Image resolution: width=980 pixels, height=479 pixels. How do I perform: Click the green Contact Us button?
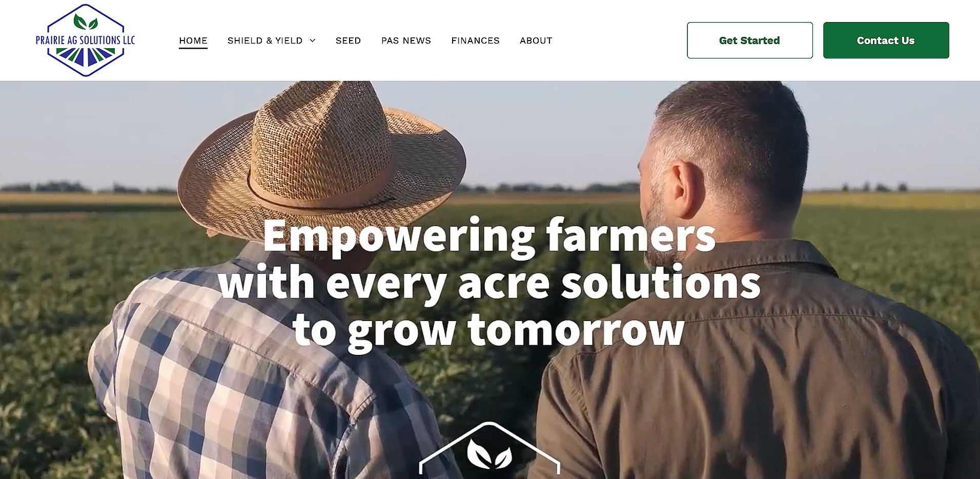tap(886, 40)
